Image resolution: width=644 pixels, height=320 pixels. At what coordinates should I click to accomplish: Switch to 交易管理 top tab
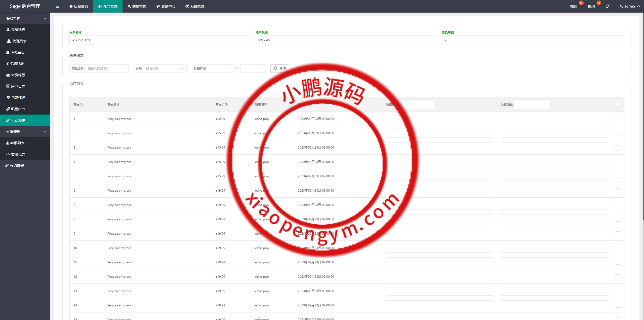coord(137,6)
